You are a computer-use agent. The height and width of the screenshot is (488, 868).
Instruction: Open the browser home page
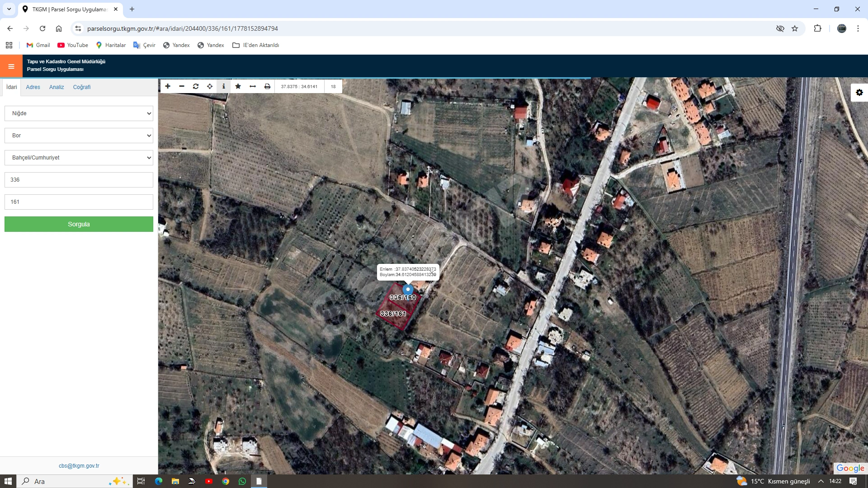pos(59,28)
